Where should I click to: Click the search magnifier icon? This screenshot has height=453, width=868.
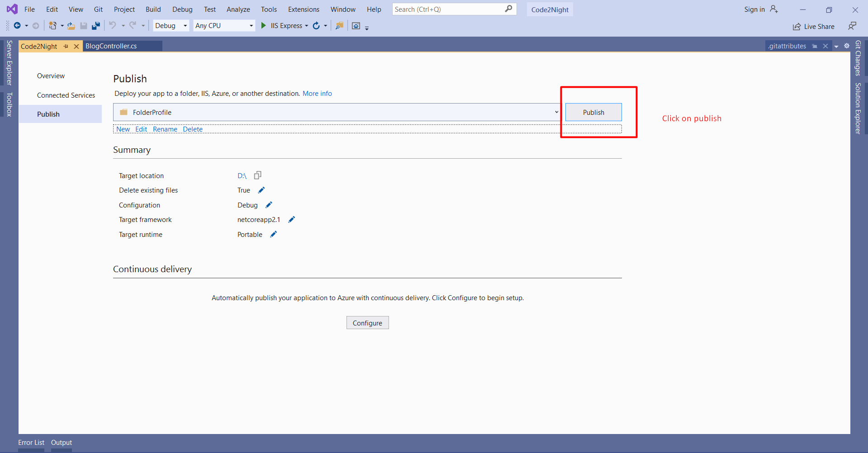(508, 9)
